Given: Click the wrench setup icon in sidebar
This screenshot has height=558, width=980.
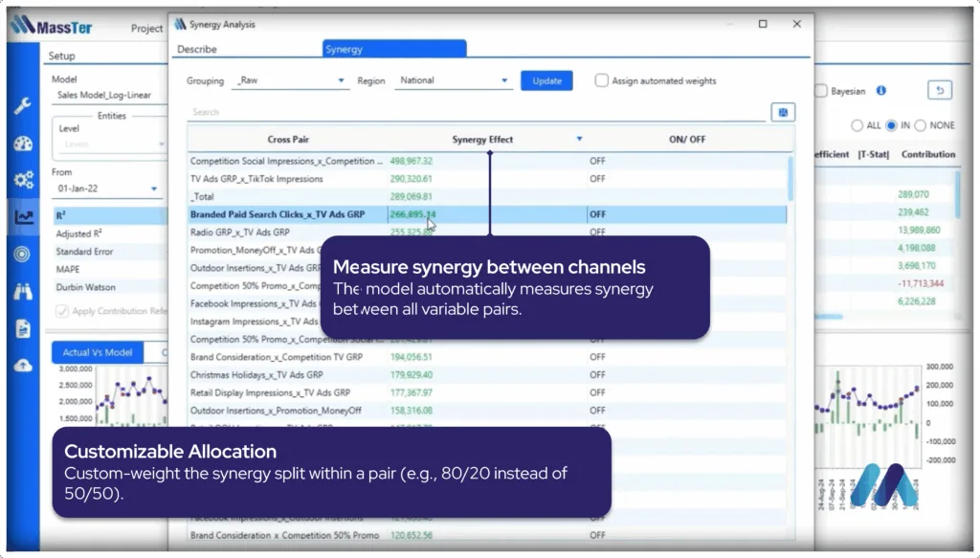Looking at the screenshot, I should [x=23, y=106].
